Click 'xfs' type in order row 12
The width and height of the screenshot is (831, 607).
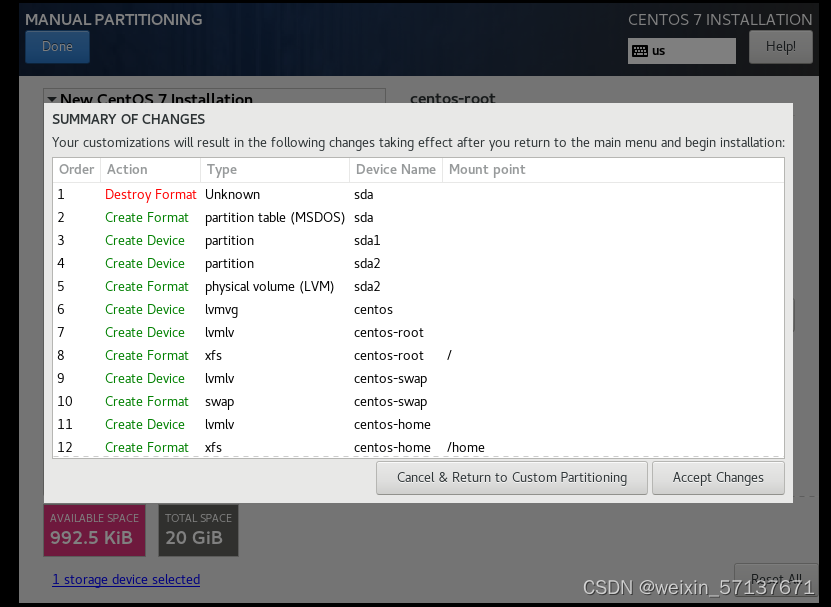214,447
